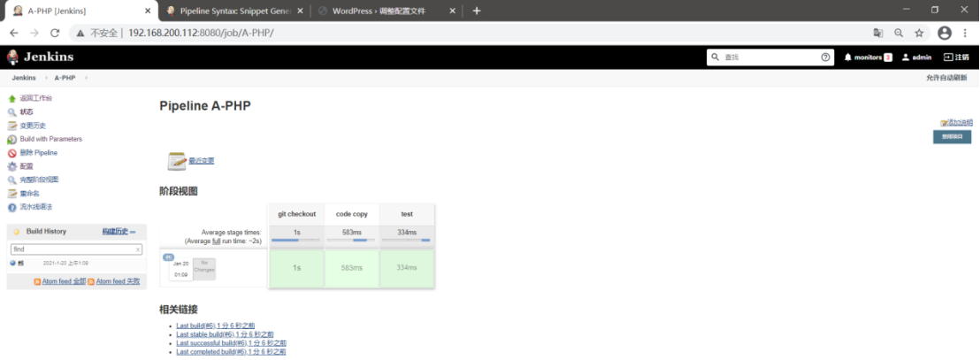Viewport: 980px width, 360px height.
Task: Open 状态 in the sidebar
Action: (x=27, y=112)
